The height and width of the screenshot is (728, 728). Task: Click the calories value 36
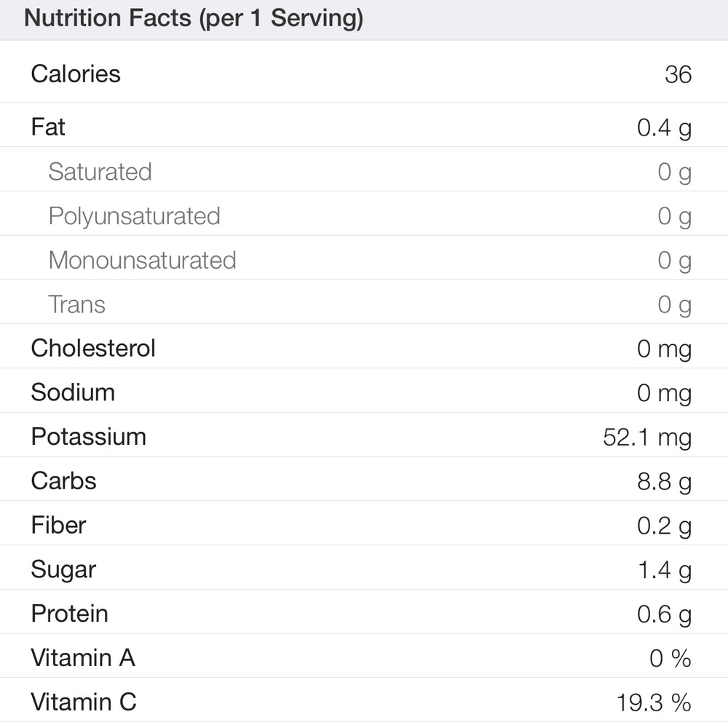[678, 74]
